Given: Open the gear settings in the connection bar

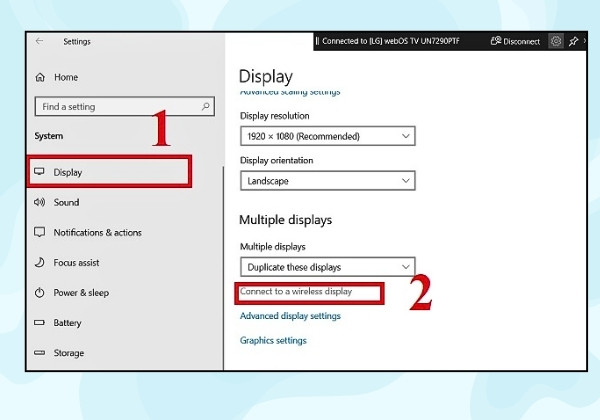Looking at the screenshot, I should (556, 41).
